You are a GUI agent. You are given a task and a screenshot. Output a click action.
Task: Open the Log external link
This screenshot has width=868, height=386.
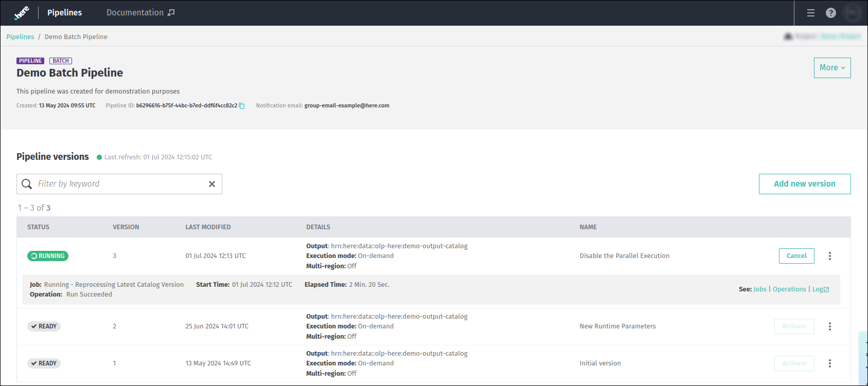(821, 289)
